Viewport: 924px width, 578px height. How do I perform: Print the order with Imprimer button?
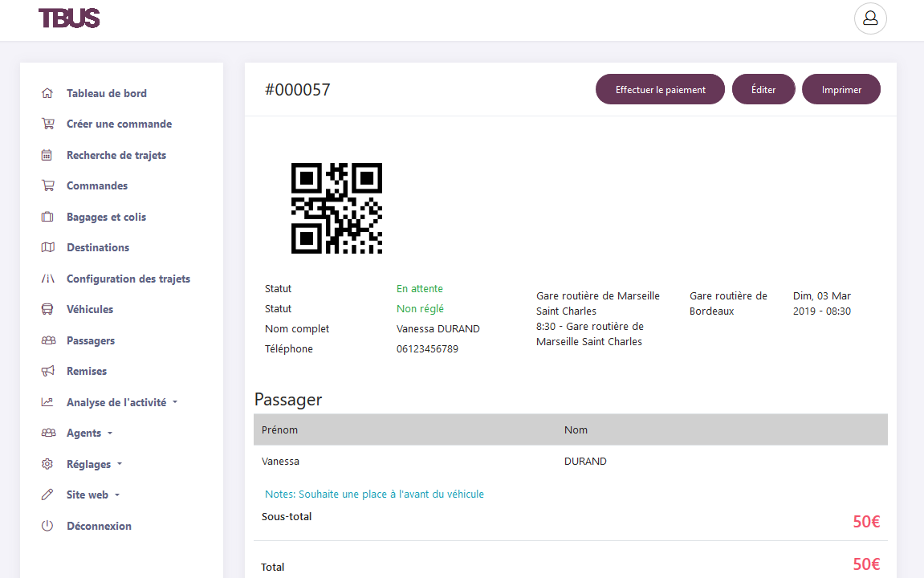point(841,90)
